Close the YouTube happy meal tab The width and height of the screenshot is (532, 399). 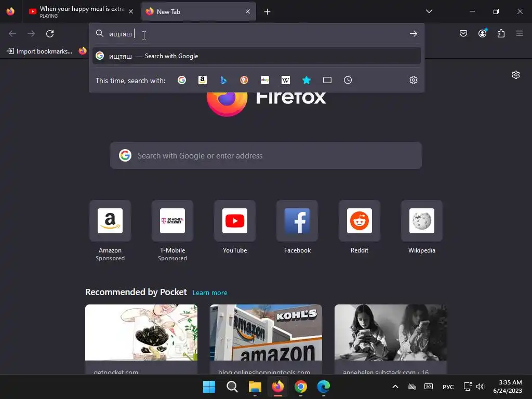tap(131, 11)
